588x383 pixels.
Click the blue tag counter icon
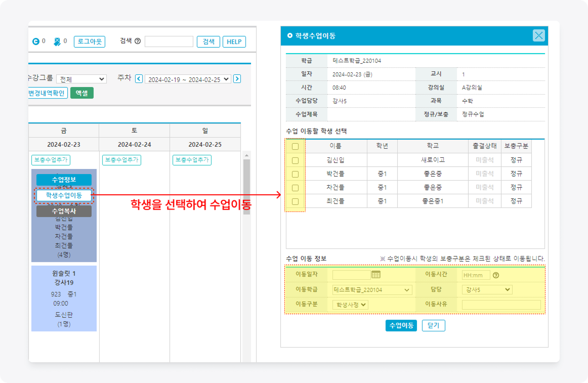57,42
